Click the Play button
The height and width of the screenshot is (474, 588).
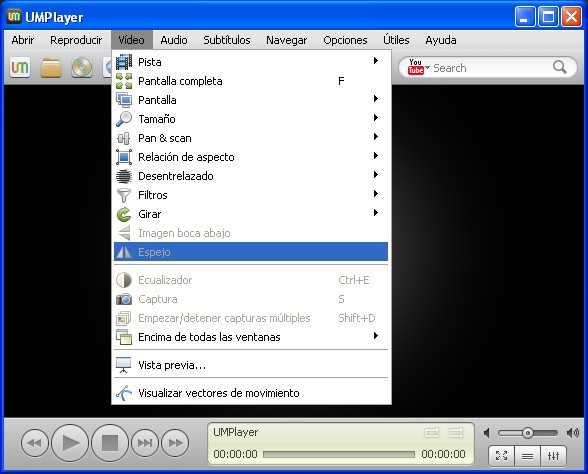click(70, 443)
